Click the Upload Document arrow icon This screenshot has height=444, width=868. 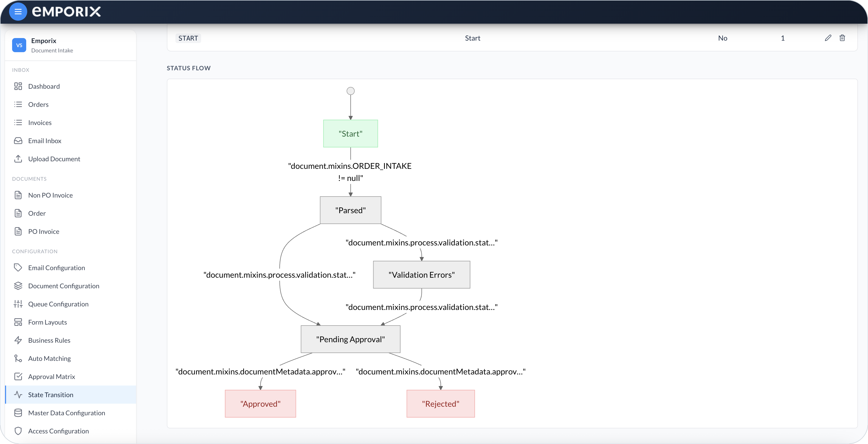click(18, 159)
